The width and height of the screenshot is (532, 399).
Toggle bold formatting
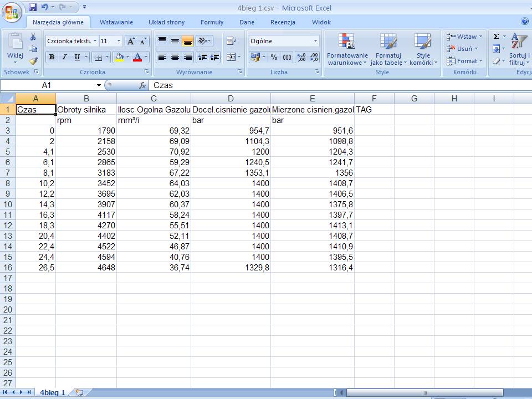pyautogui.click(x=52, y=57)
